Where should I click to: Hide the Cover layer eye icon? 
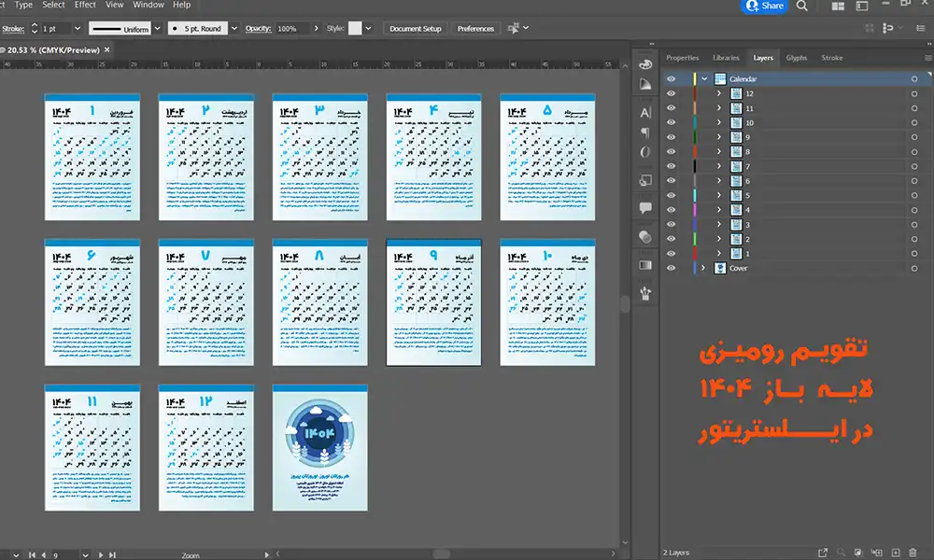pos(672,268)
